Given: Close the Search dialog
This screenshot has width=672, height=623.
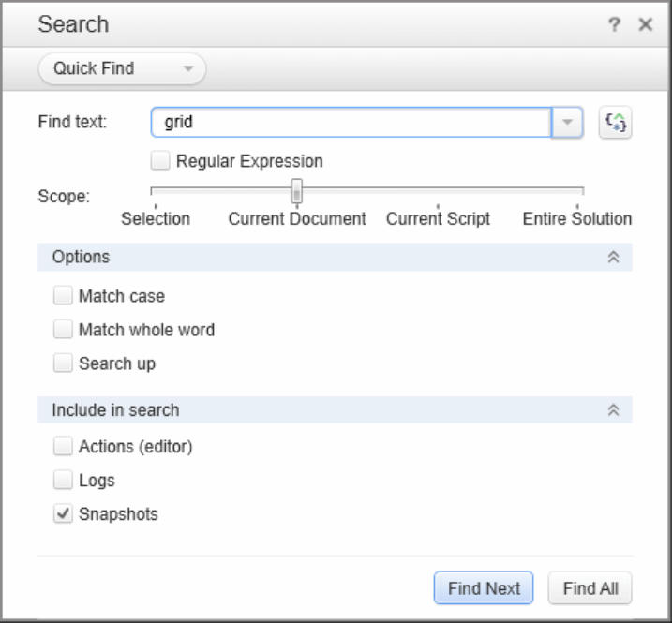Looking at the screenshot, I should click(645, 25).
